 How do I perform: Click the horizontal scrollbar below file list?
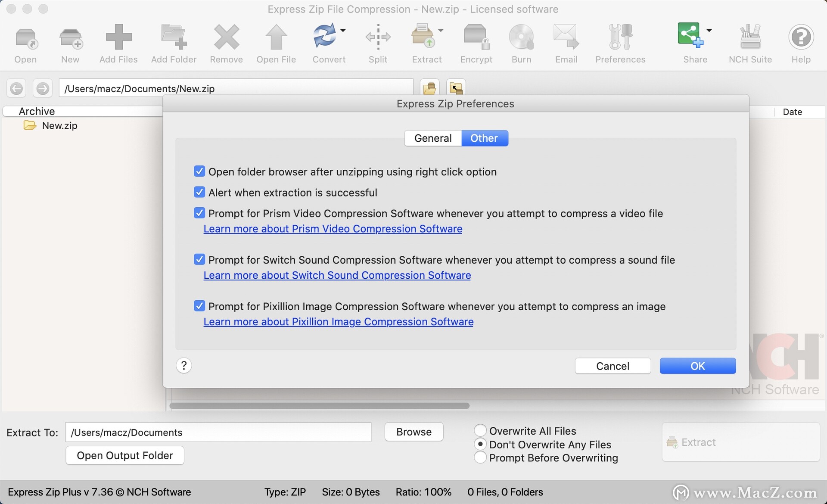coord(320,406)
